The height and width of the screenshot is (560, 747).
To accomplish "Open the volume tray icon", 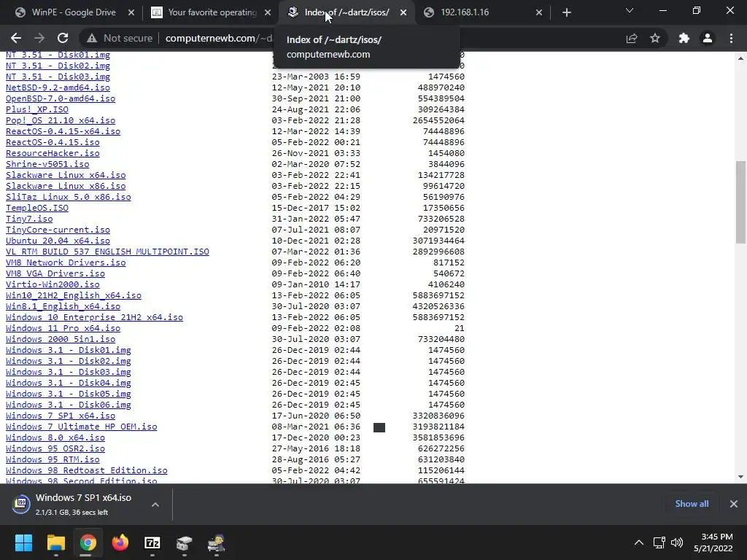I will (677, 542).
